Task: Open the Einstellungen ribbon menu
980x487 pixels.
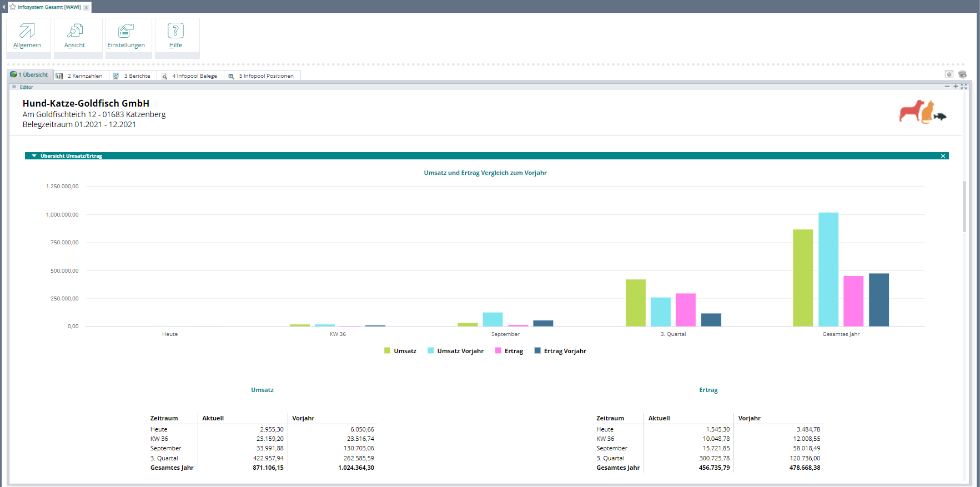Action: tap(126, 36)
